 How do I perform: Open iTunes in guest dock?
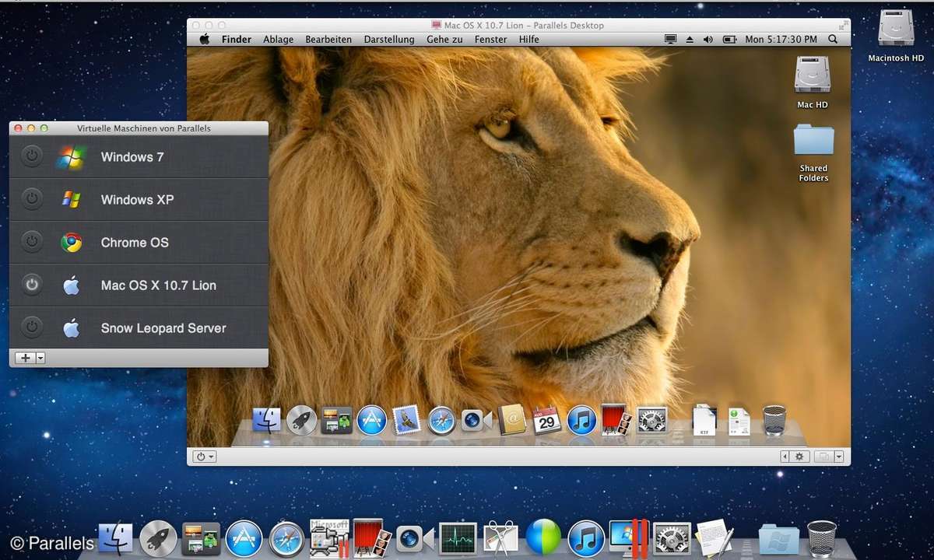[581, 420]
